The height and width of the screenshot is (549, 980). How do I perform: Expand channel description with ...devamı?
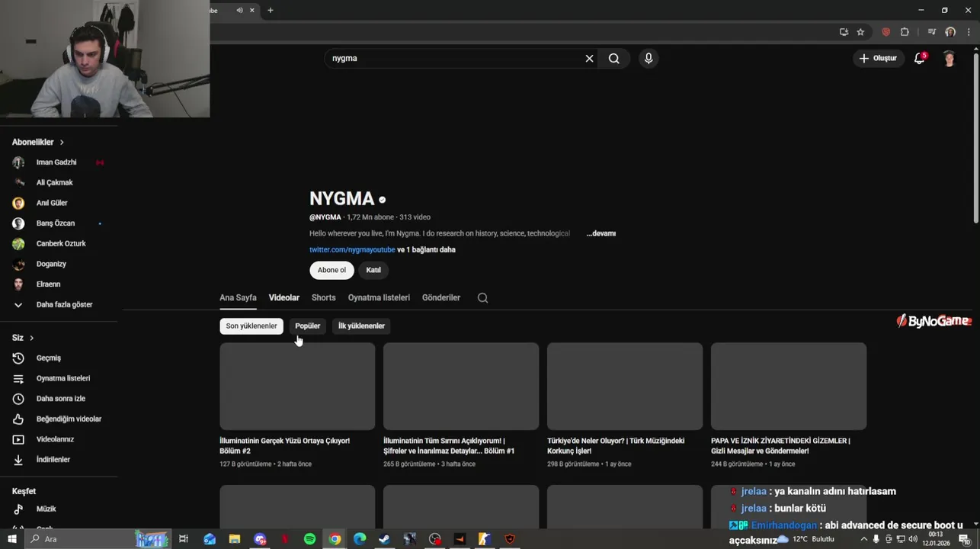(x=601, y=233)
